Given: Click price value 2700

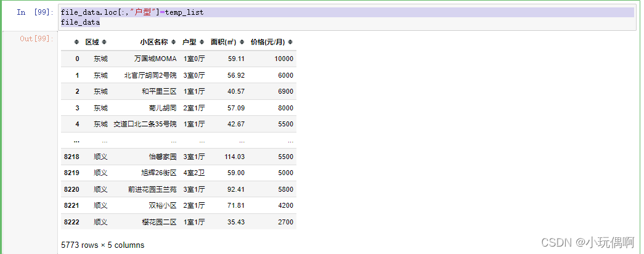Looking at the screenshot, I should click(x=285, y=222).
